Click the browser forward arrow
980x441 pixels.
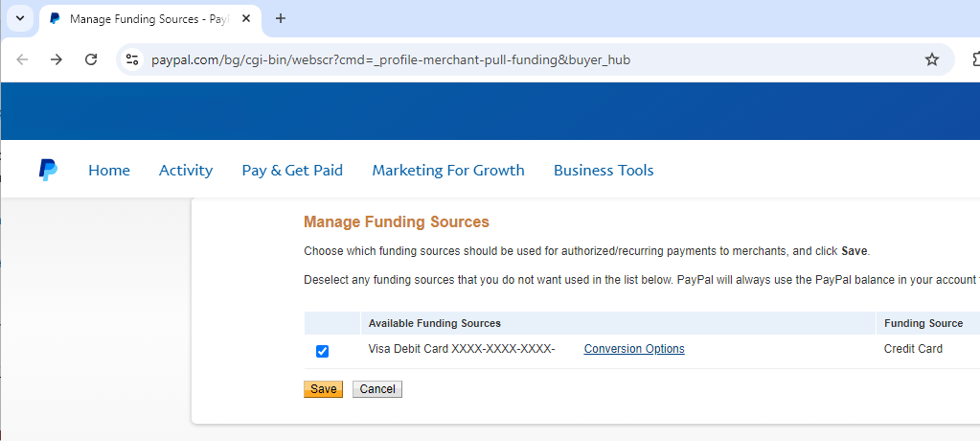[x=57, y=59]
